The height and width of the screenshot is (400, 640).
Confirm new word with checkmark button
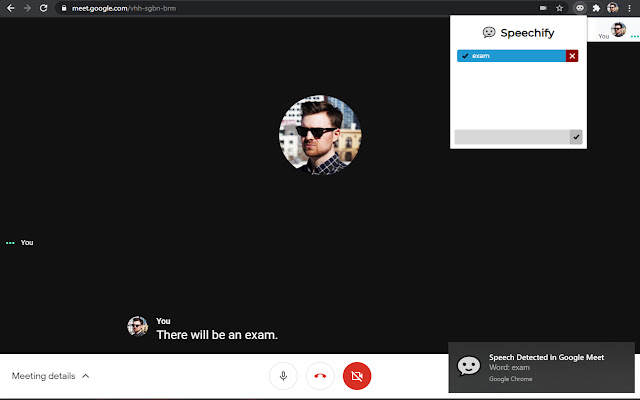tap(576, 137)
